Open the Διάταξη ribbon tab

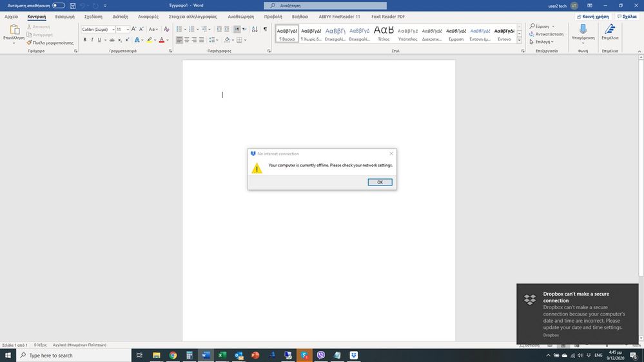[x=121, y=17]
